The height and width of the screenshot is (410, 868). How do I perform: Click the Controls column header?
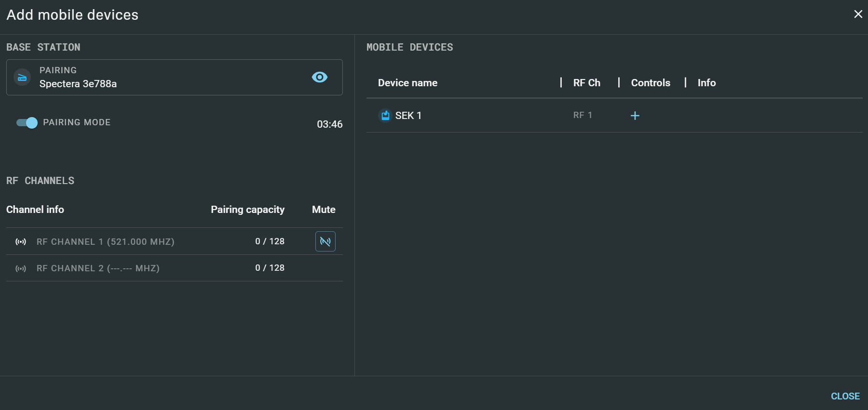[650, 83]
